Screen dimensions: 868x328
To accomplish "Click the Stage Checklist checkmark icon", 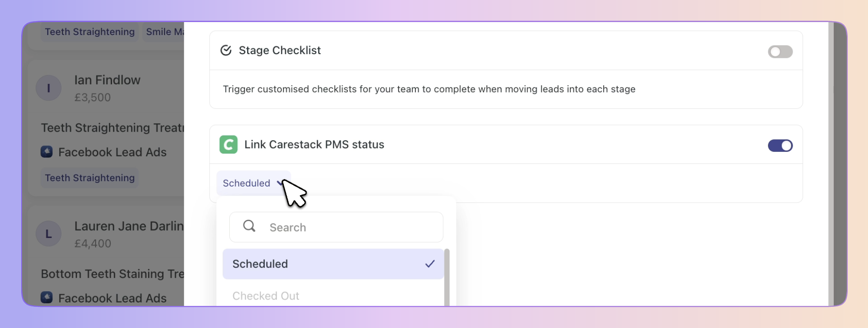I will 226,51.
